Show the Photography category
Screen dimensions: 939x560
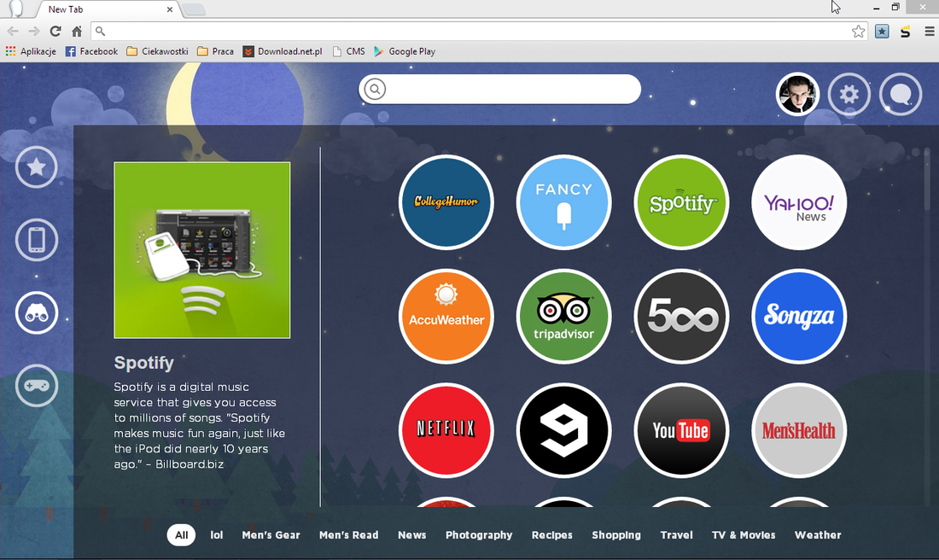point(479,535)
